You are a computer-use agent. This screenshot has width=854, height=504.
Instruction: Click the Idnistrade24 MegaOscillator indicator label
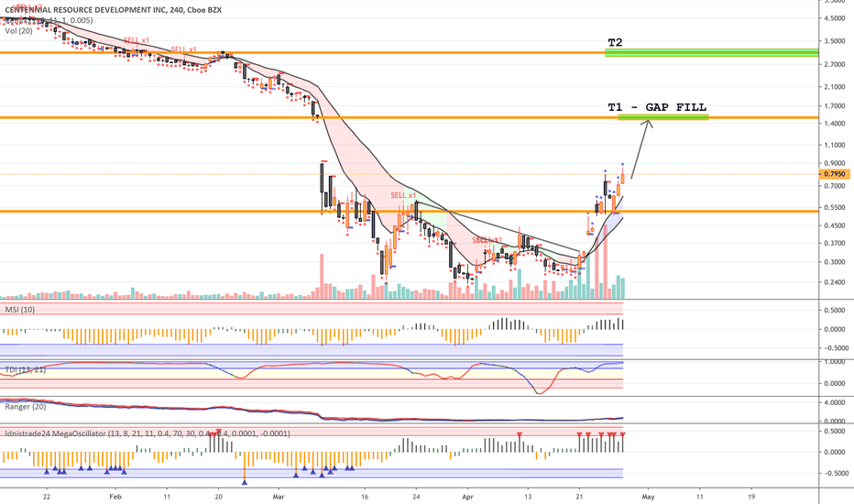point(148,433)
